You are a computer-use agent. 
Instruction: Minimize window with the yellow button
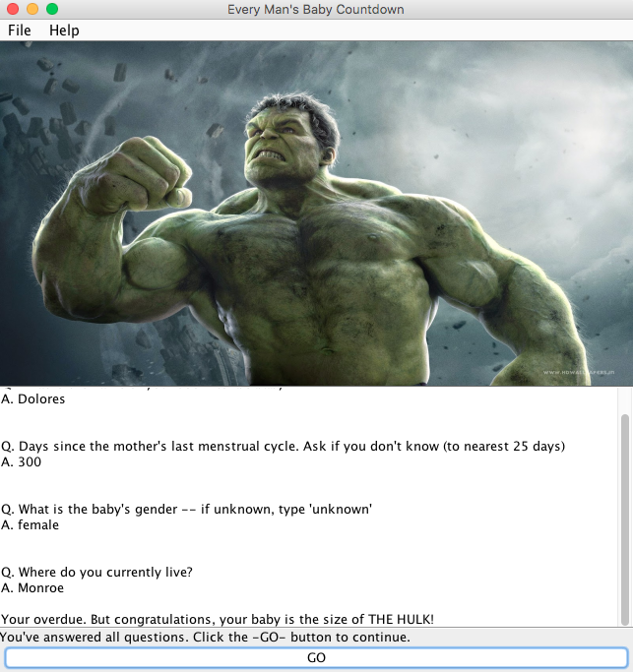32,9
